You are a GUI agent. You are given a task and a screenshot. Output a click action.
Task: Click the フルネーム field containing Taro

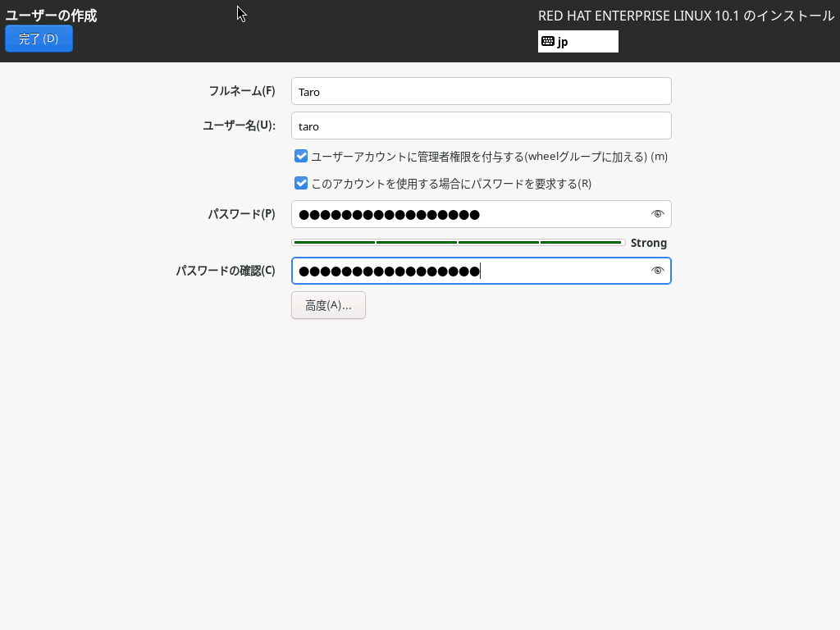tap(481, 92)
